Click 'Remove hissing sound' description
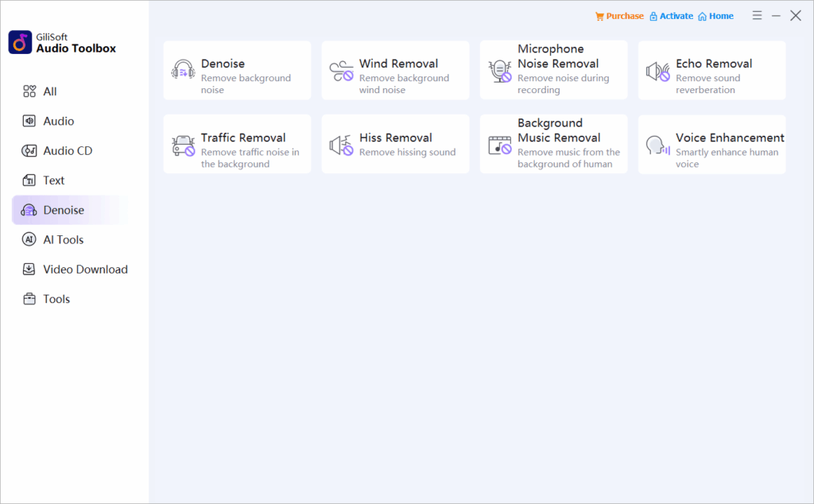Viewport: 814px width, 504px height. (407, 152)
